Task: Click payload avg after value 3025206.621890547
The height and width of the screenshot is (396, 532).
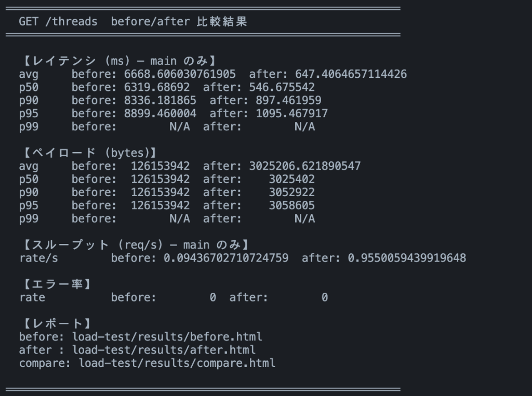Action: coord(304,166)
